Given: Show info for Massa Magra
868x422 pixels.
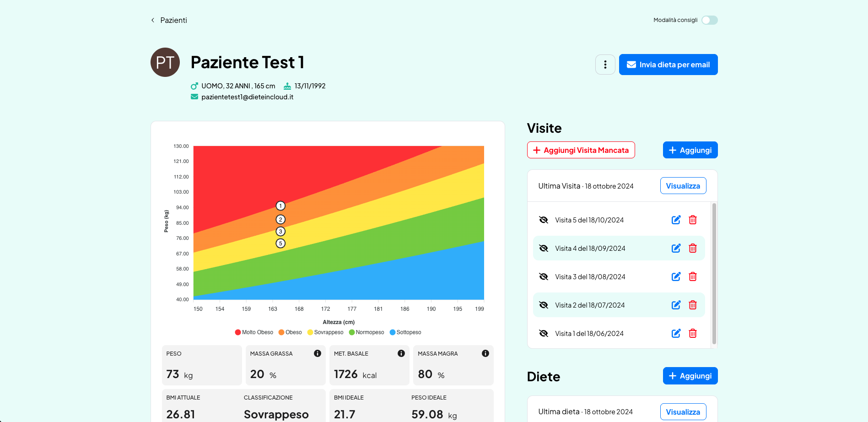Looking at the screenshot, I should 485,353.
